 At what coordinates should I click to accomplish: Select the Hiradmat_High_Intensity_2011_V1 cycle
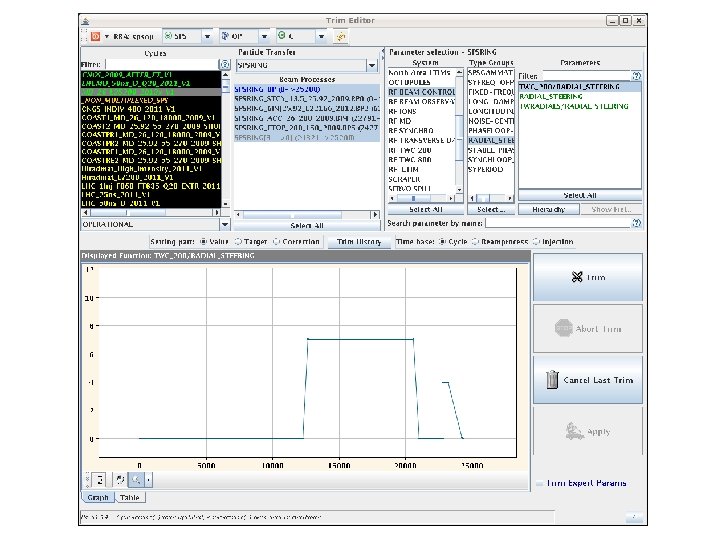[x=141, y=169]
